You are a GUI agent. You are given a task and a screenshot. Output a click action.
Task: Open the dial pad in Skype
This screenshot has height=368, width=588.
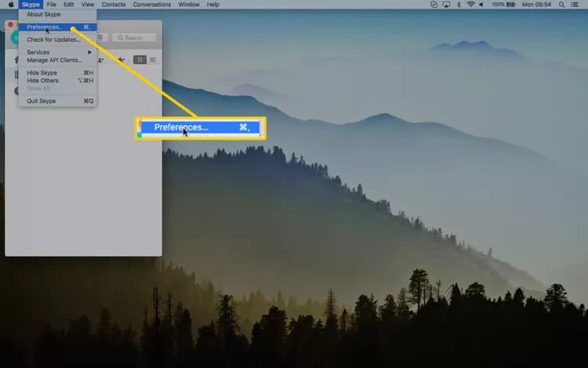101,38
